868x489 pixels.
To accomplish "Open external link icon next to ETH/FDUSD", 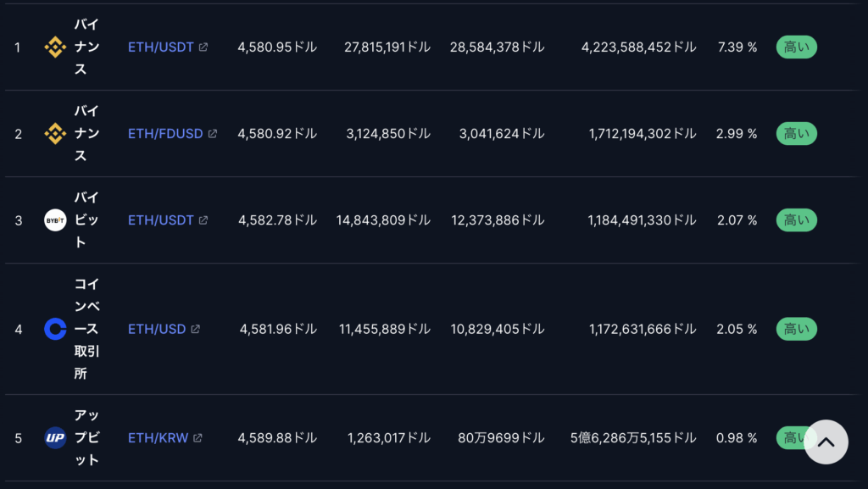I will pyautogui.click(x=213, y=133).
